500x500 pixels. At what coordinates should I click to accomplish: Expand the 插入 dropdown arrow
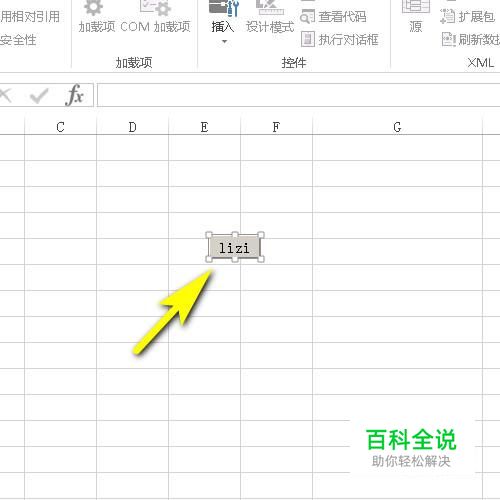(x=224, y=41)
